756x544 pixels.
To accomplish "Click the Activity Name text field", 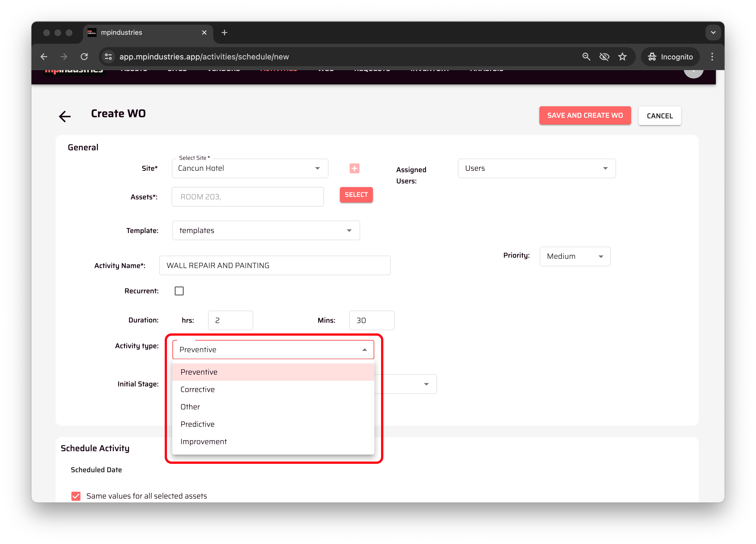I will click(x=275, y=266).
